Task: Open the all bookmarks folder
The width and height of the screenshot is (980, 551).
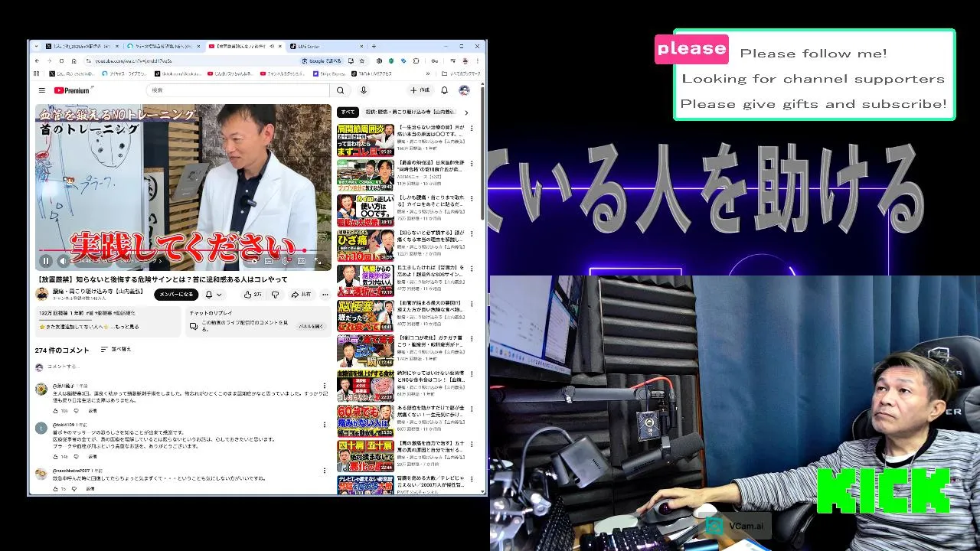Action: tap(462, 73)
